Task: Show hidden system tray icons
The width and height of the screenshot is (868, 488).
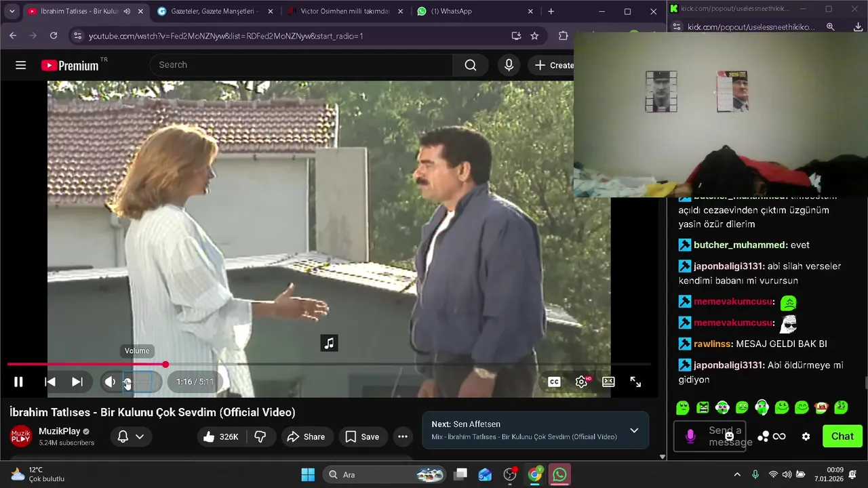Action: click(x=737, y=474)
